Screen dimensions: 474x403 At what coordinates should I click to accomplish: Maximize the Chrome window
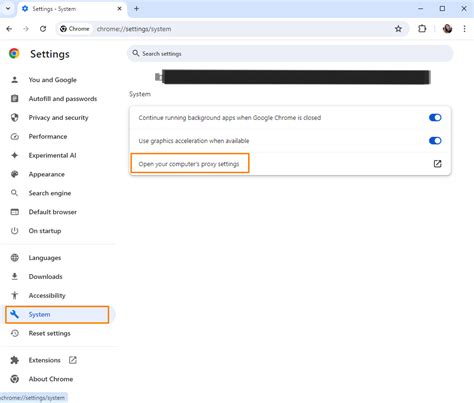[x=442, y=9]
